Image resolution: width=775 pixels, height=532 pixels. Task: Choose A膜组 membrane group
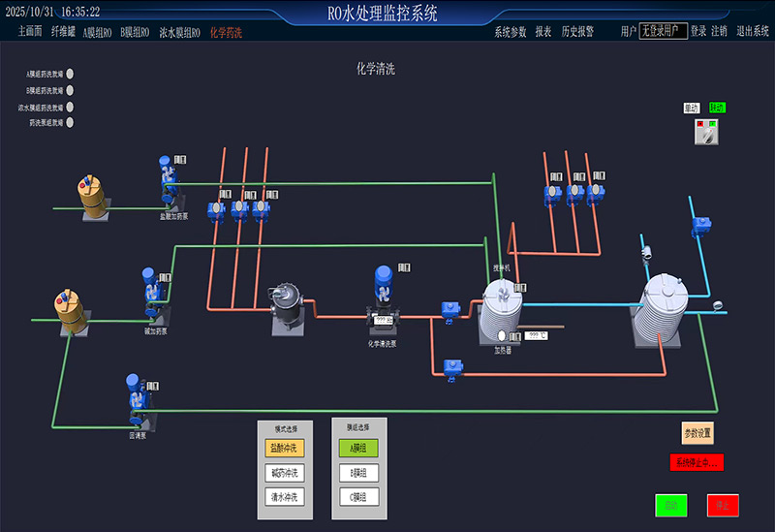pyautogui.click(x=358, y=448)
